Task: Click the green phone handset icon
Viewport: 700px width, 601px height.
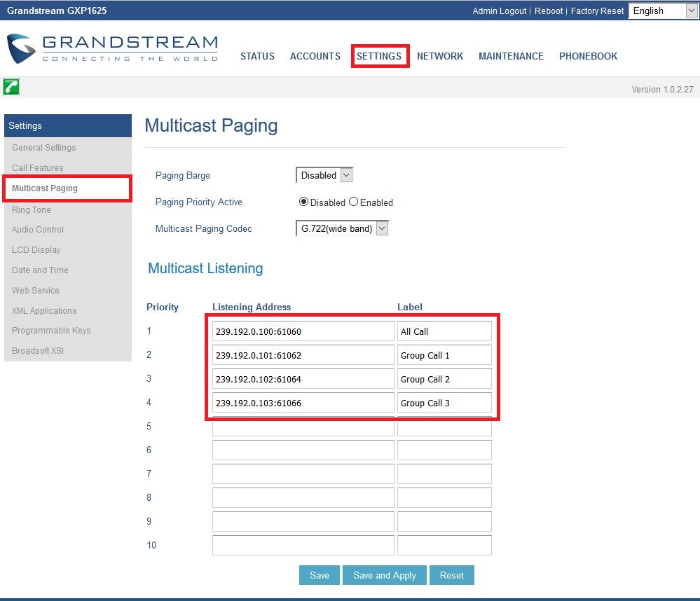Action: (11, 87)
